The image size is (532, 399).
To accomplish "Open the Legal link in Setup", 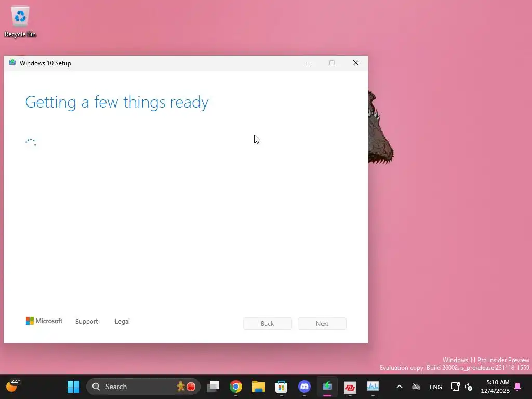I will point(122,321).
